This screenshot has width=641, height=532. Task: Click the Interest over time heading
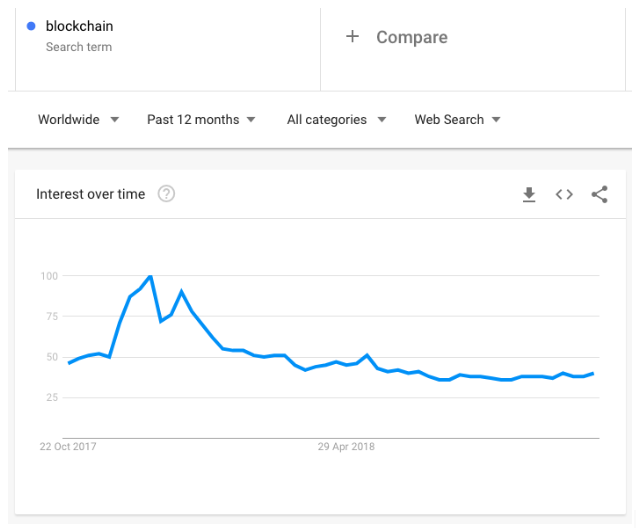tap(90, 194)
